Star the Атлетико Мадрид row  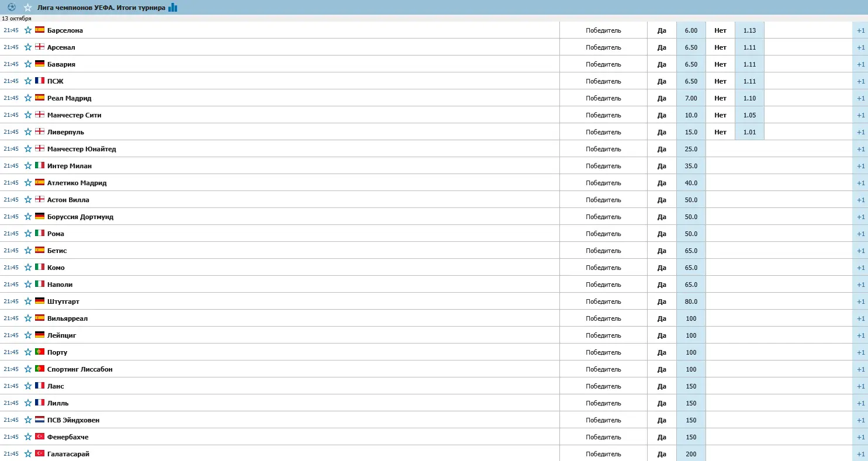27,182
